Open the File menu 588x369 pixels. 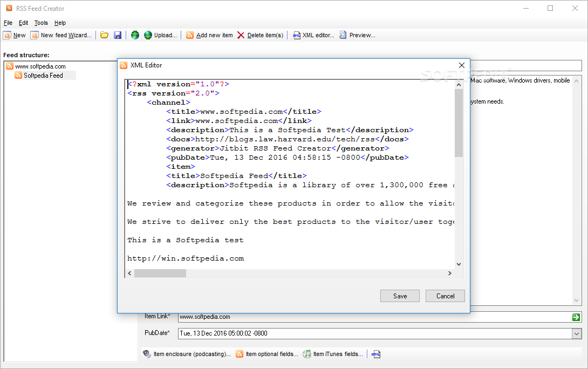coord(8,23)
